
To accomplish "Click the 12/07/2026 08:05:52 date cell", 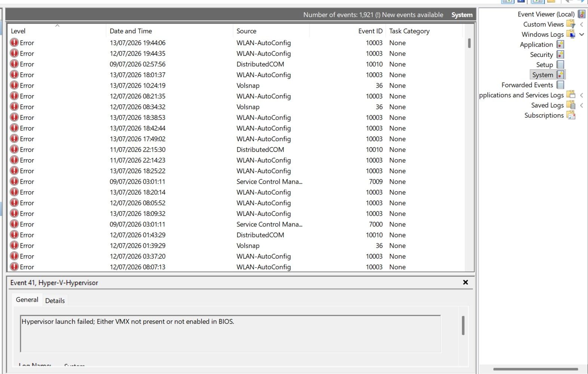I will pos(137,203).
